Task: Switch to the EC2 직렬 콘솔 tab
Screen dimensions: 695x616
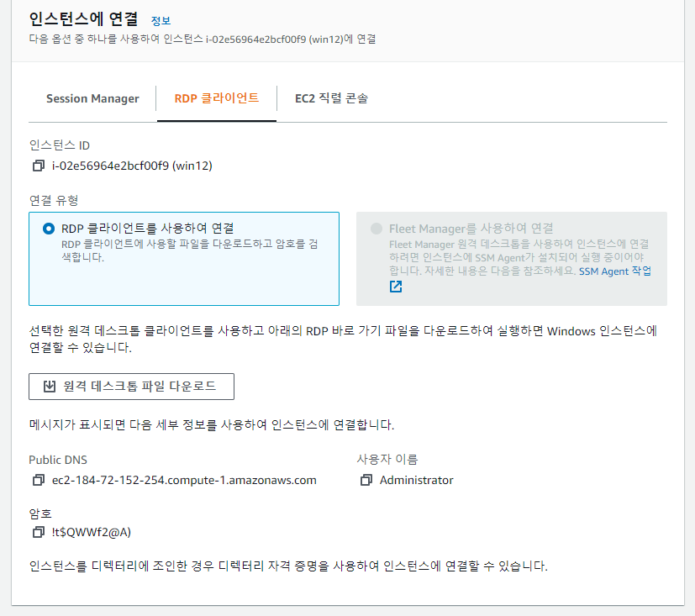Action: pos(332,98)
